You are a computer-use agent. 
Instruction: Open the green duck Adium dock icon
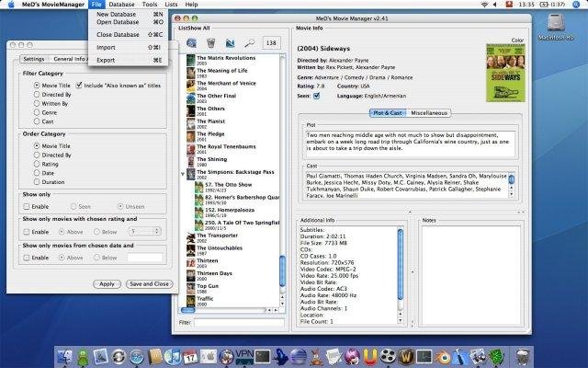click(x=83, y=357)
